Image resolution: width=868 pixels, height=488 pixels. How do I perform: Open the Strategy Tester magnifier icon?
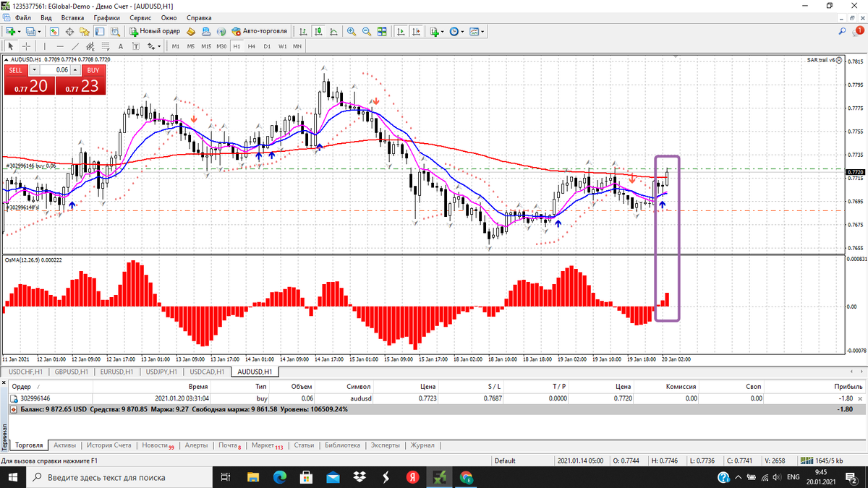pos(114,31)
